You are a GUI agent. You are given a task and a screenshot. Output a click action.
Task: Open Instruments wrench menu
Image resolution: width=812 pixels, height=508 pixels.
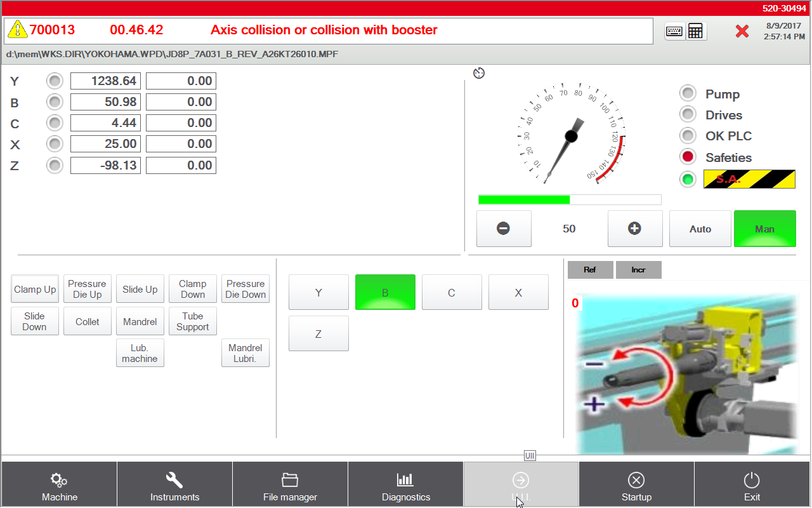tap(174, 486)
